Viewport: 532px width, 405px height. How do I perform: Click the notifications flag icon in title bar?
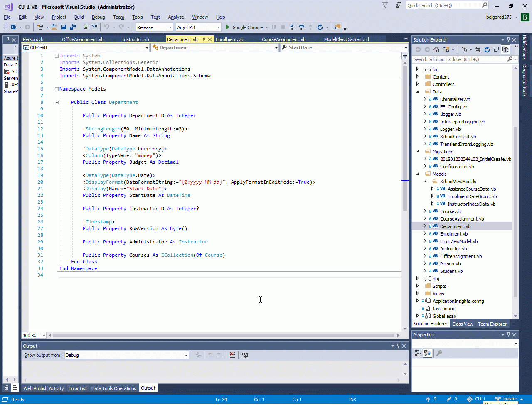pos(385,6)
